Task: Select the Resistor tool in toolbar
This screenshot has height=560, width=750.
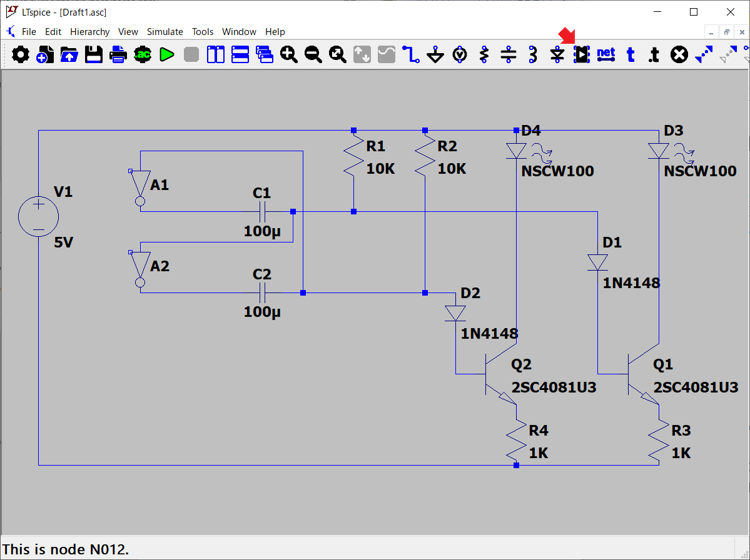Action: click(484, 55)
